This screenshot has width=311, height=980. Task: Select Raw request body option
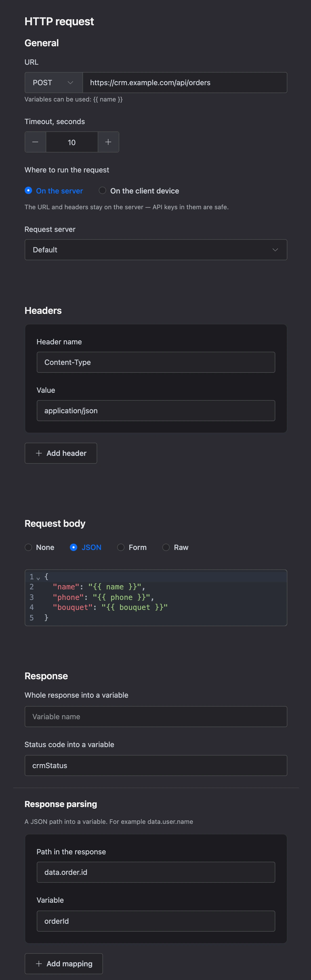coord(175,547)
